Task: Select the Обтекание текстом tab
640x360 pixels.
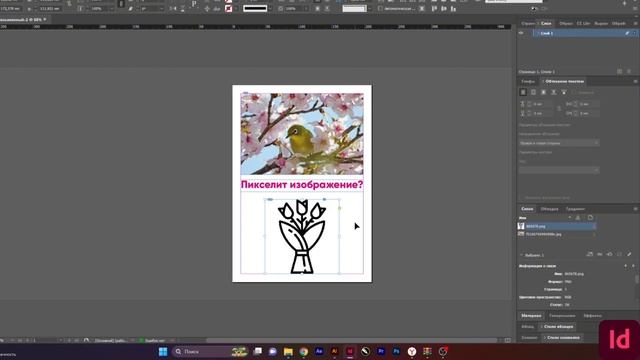Action: [564, 81]
